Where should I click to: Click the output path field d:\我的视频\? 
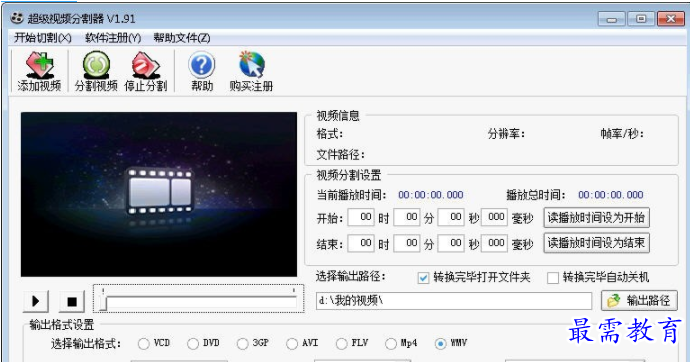(454, 301)
